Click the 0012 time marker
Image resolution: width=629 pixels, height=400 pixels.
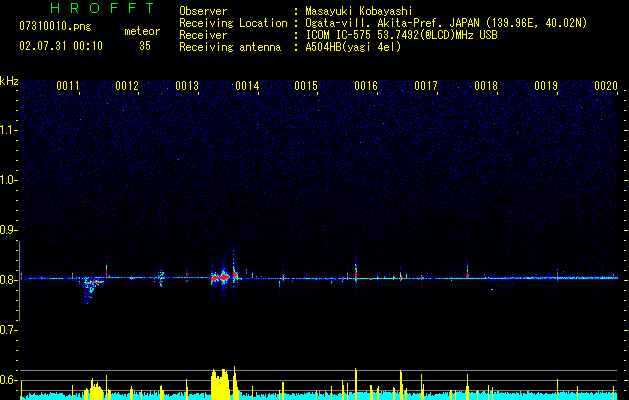(x=127, y=86)
